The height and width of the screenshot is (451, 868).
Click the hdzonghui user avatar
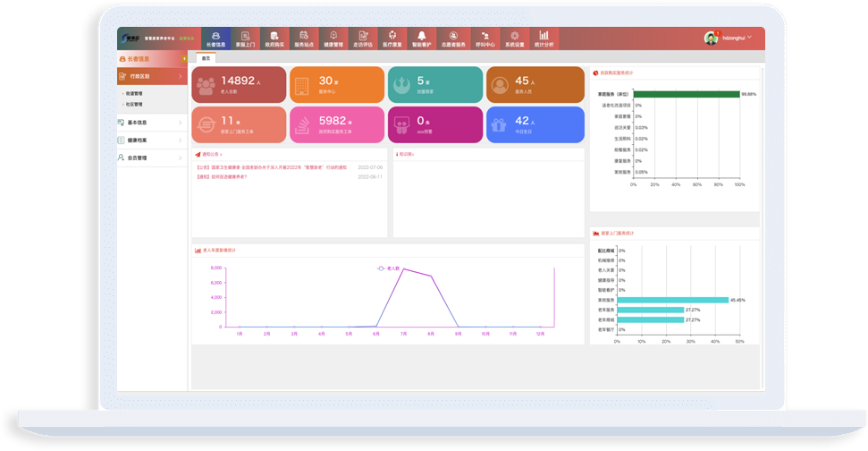711,38
